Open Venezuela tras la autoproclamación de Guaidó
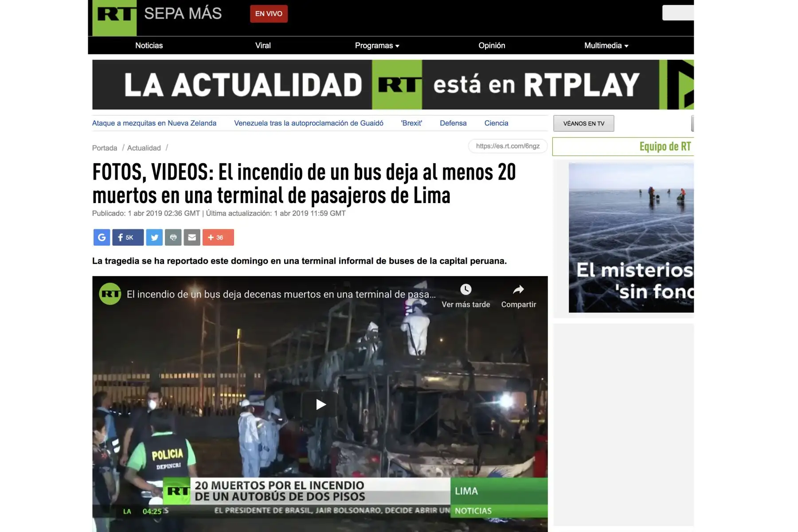Image resolution: width=798 pixels, height=532 pixels. point(309,123)
